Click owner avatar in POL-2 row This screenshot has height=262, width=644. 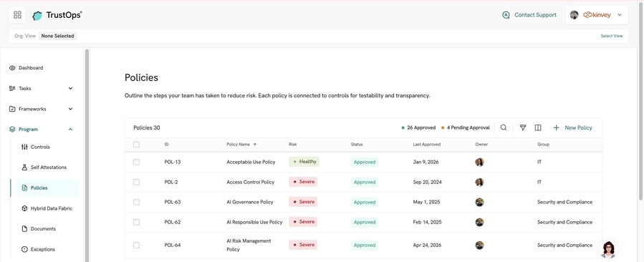point(479,182)
